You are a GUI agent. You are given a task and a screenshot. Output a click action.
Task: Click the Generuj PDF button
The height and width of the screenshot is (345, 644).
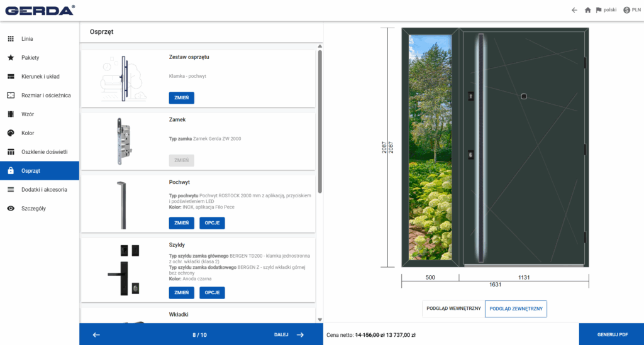612,334
